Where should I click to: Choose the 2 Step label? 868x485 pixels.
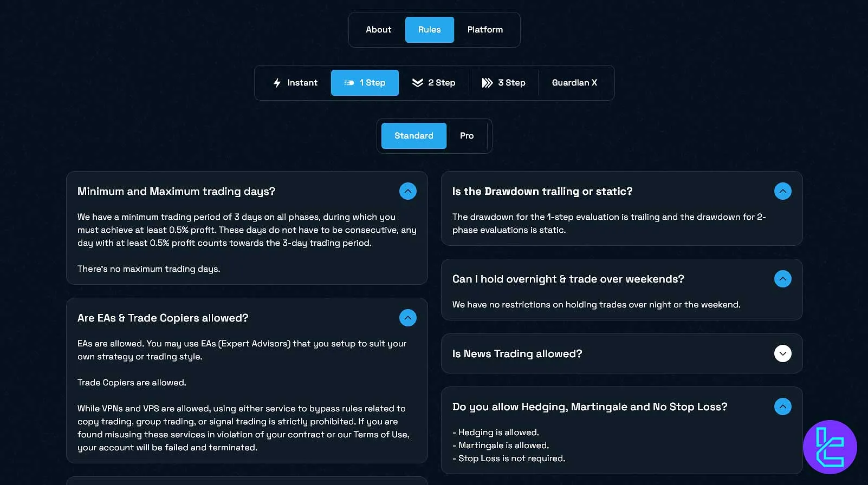pos(442,83)
